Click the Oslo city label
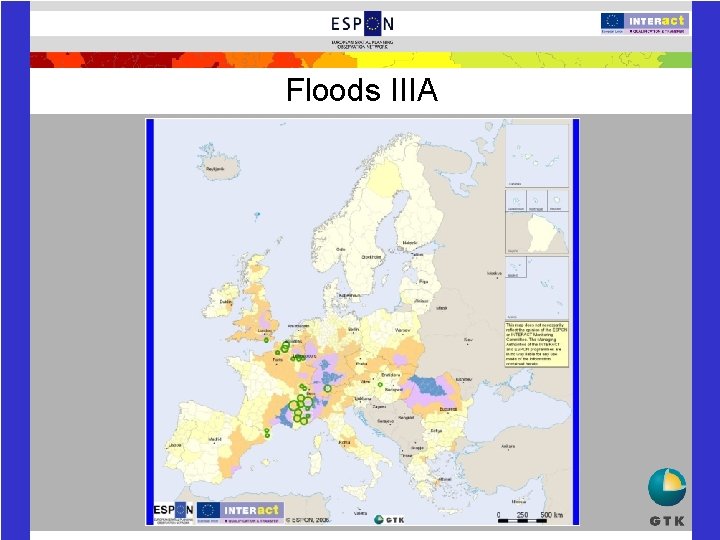Image resolution: width=720 pixels, height=540 pixels. (341, 249)
